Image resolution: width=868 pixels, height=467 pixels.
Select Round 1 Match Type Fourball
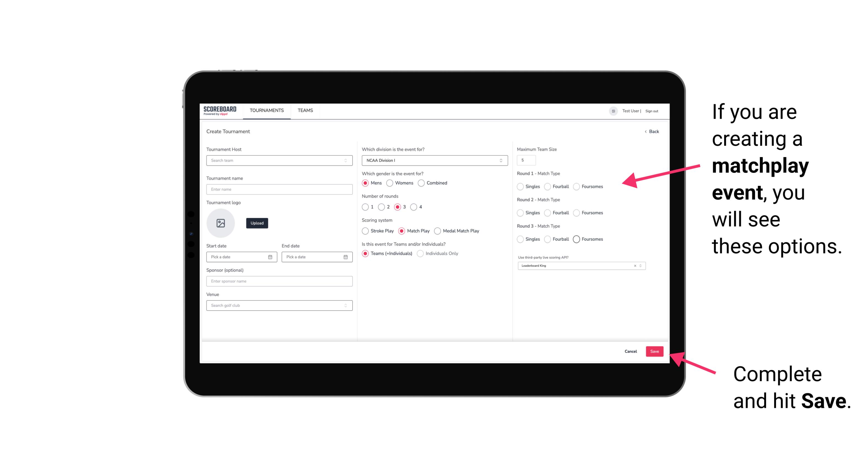pyautogui.click(x=547, y=186)
